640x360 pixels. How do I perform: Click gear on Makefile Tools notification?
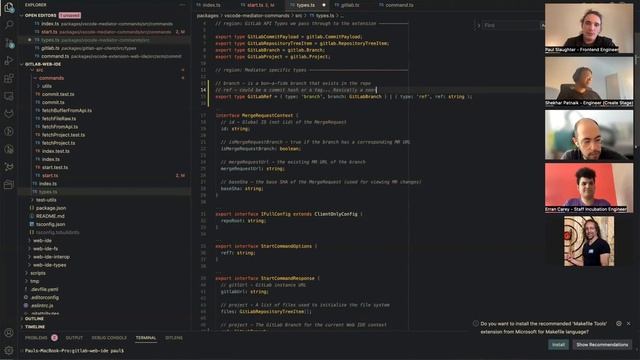pyautogui.click(x=619, y=323)
